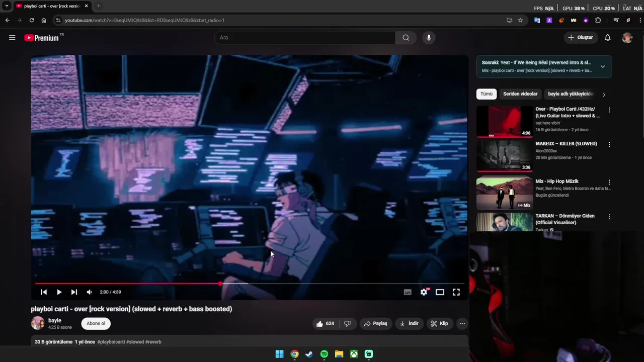Open Over - Playboi Carti /432Hz/ thumbnail
644x362 pixels.
pyautogui.click(x=505, y=121)
